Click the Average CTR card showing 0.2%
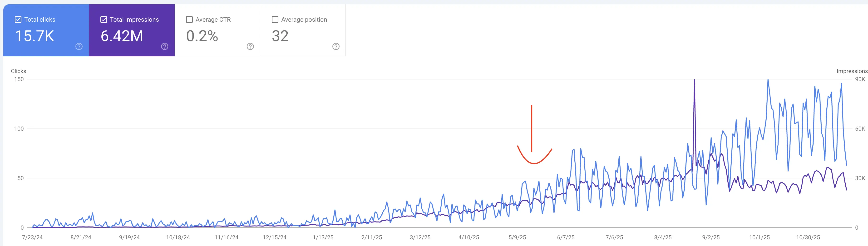The width and height of the screenshot is (868, 246). (x=217, y=30)
